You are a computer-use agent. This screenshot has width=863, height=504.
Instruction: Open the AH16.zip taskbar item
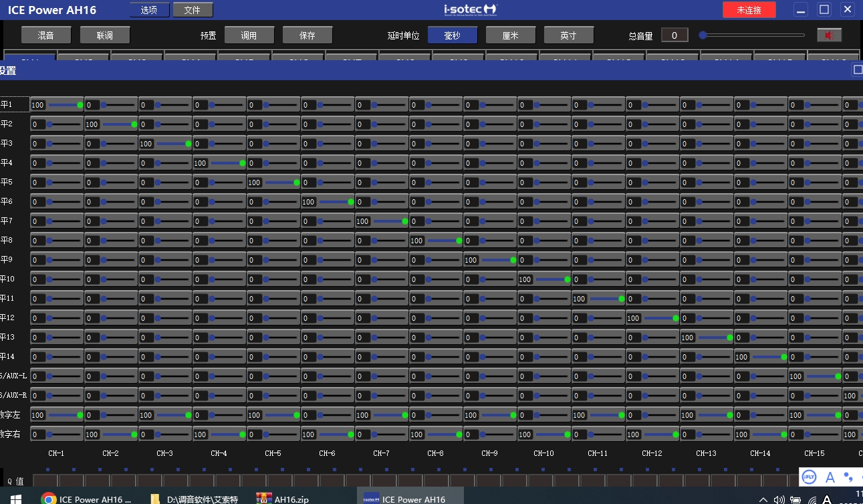(283, 499)
